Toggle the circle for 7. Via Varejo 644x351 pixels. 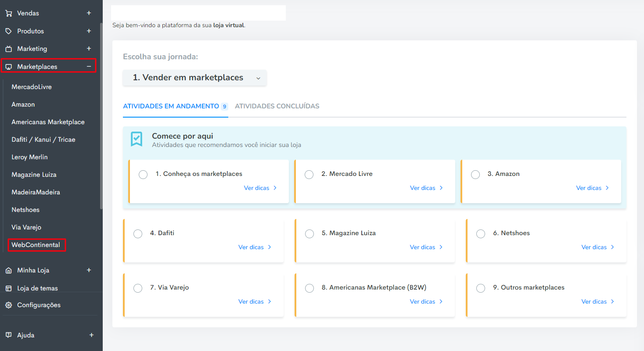138,288
